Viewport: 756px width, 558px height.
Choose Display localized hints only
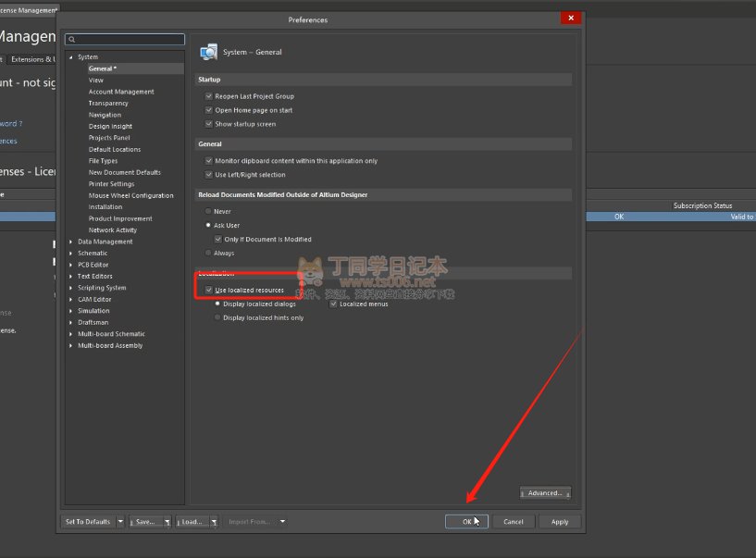(217, 317)
